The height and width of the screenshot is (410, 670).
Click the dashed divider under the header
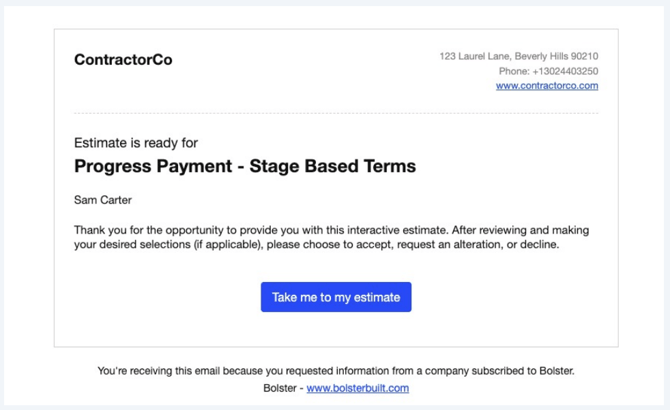pos(336,113)
